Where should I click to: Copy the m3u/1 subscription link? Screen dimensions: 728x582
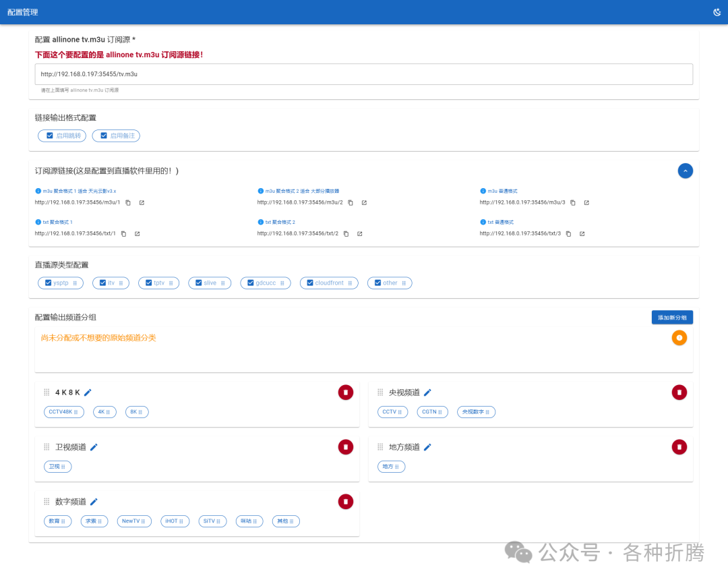(x=128, y=202)
